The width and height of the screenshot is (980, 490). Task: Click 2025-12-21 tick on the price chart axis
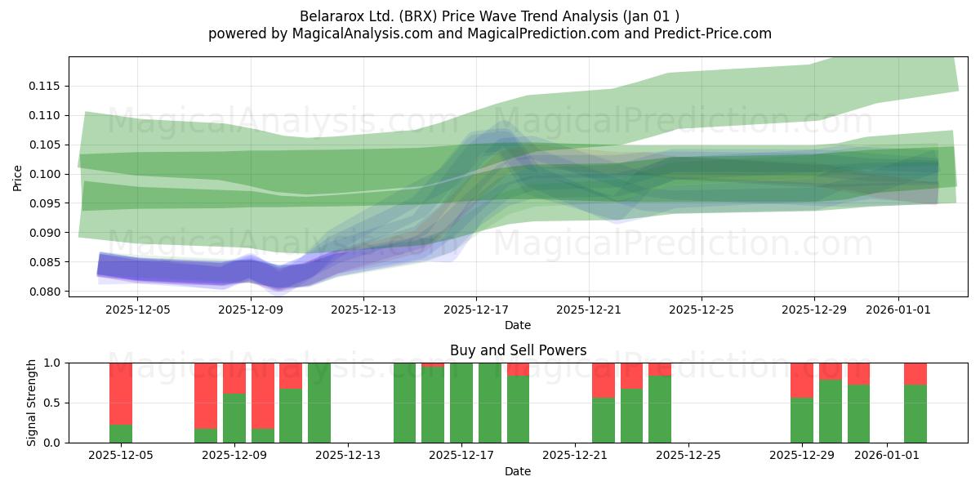tap(589, 310)
